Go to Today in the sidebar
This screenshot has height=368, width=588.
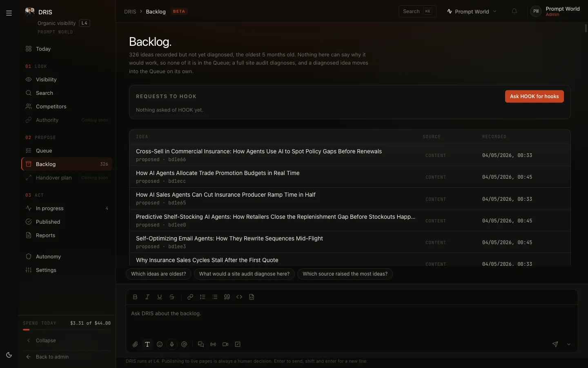pos(67,49)
